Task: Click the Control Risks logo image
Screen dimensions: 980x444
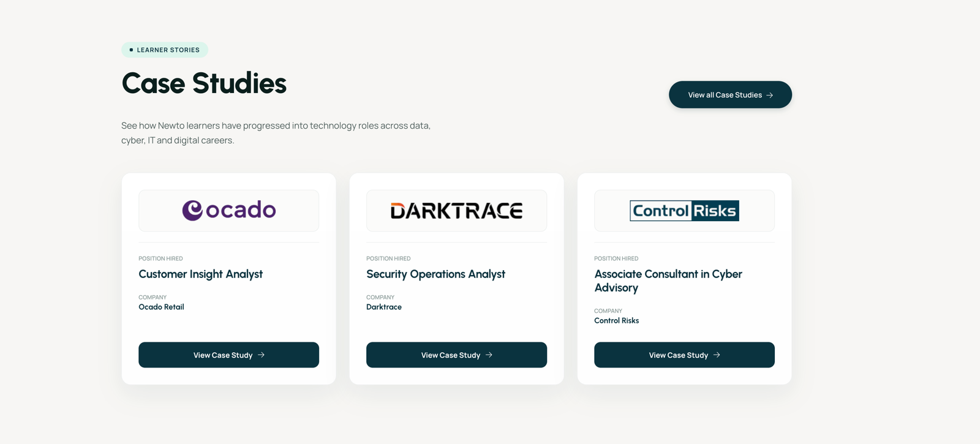Action: pyautogui.click(x=684, y=211)
